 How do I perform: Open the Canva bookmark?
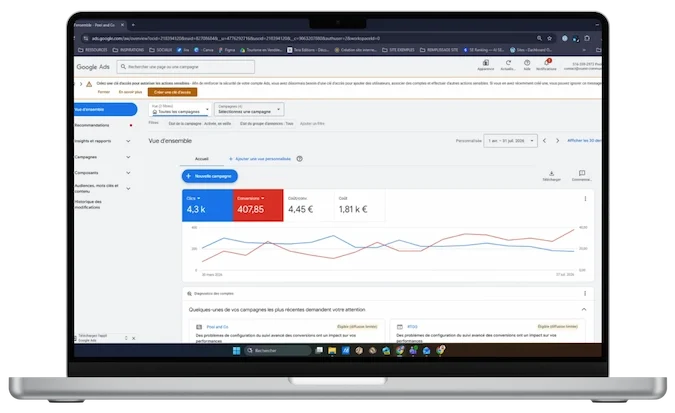click(x=204, y=50)
